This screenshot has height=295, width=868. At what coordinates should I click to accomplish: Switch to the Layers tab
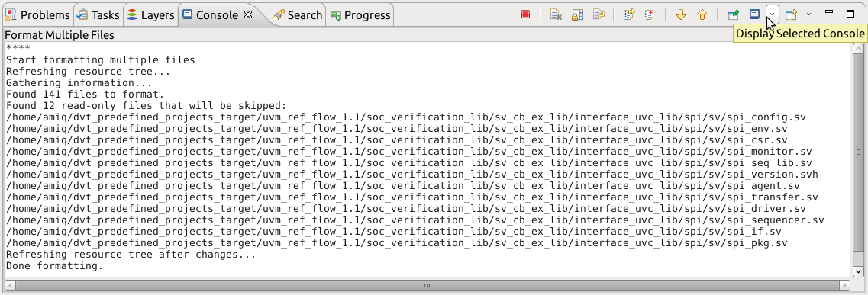(x=150, y=15)
